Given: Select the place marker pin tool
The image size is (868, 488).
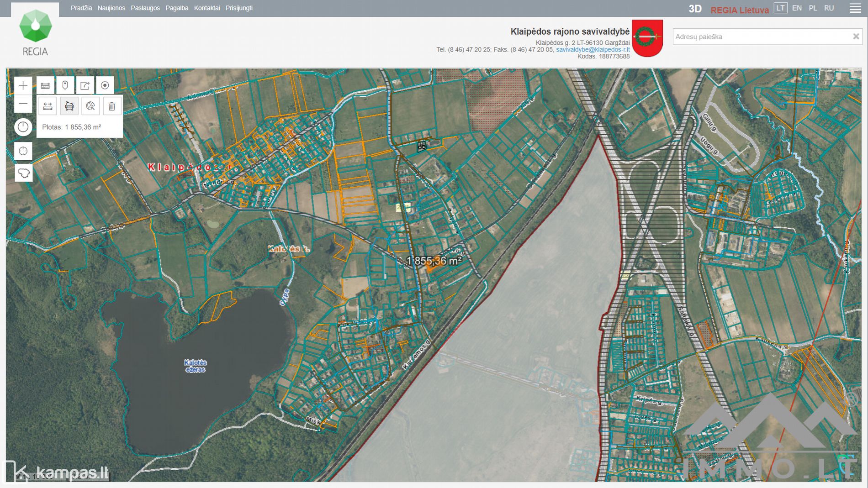Looking at the screenshot, I should point(65,85).
